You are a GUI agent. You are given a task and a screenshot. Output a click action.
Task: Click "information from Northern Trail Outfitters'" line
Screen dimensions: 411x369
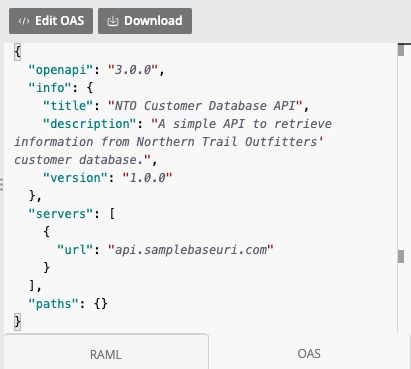click(169, 142)
